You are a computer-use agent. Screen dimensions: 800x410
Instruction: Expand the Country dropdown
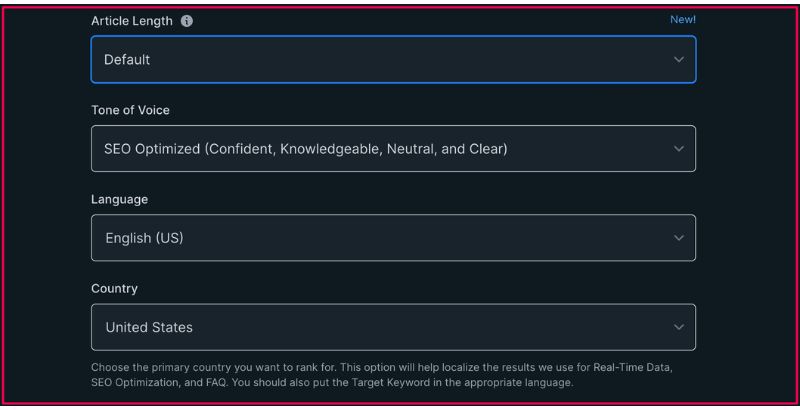tap(393, 327)
